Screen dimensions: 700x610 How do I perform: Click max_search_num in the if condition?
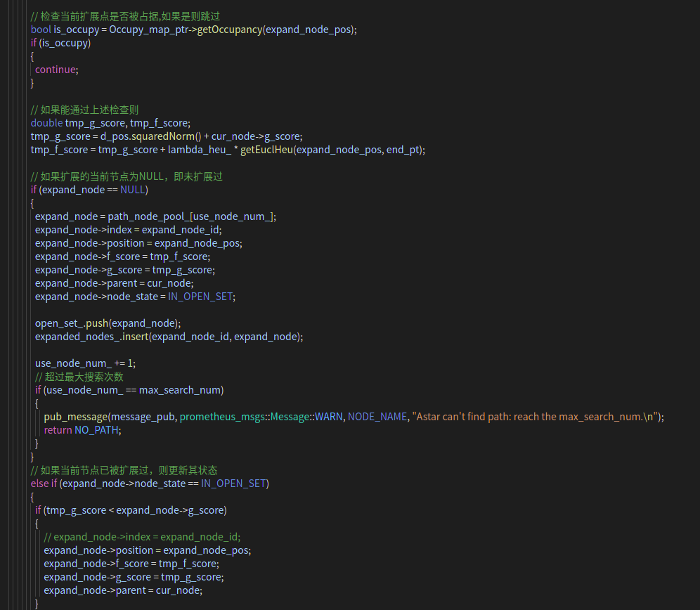point(180,390)
